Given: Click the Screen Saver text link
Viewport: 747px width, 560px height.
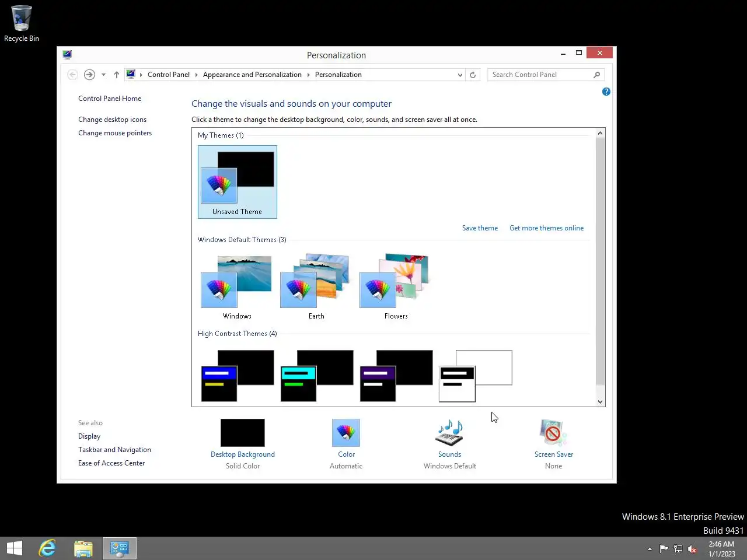Looking at the screenshot, I should click(x=554, y=454).
